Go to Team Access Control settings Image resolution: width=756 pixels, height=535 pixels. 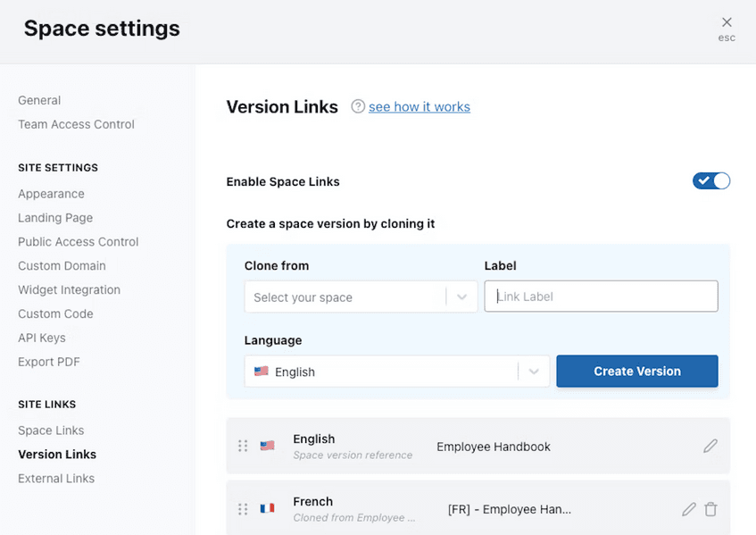76,124
